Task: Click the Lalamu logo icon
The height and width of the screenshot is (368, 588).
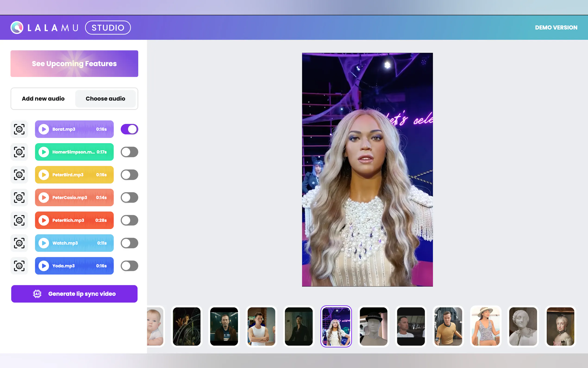Action: point(17,28)
